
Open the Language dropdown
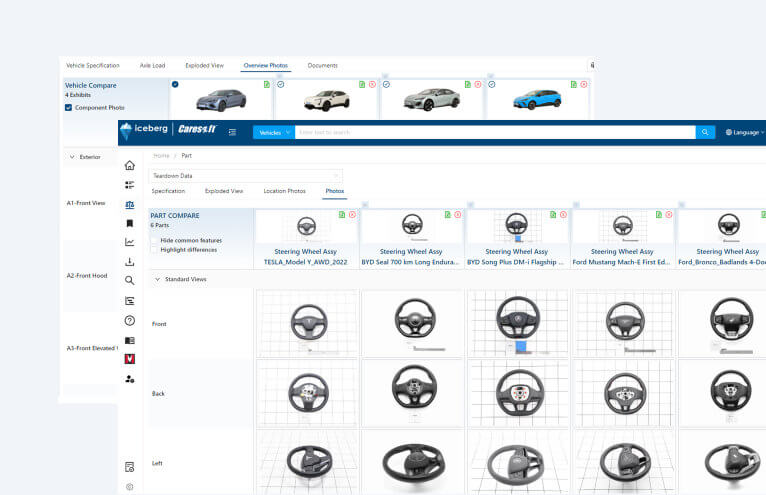coord(745,132)
